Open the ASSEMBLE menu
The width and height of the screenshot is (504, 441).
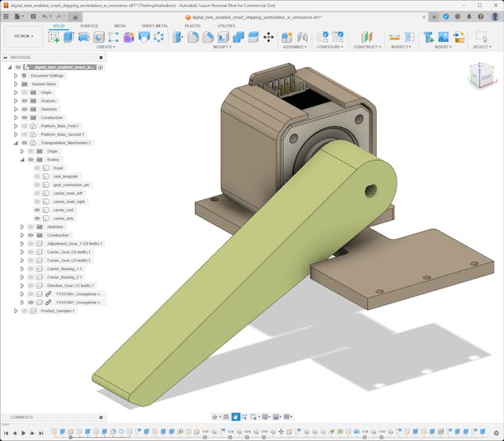[294, 47]
